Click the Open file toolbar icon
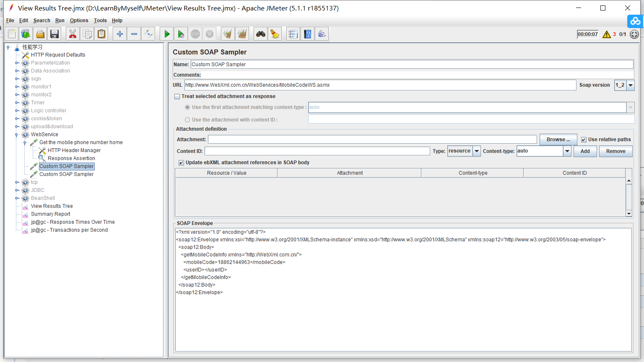 [40, 34]
